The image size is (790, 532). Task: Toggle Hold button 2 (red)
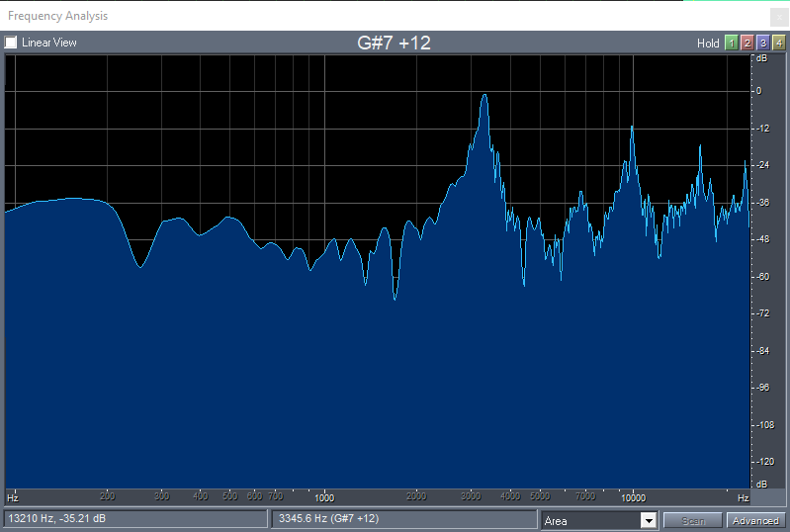[747, 43]
